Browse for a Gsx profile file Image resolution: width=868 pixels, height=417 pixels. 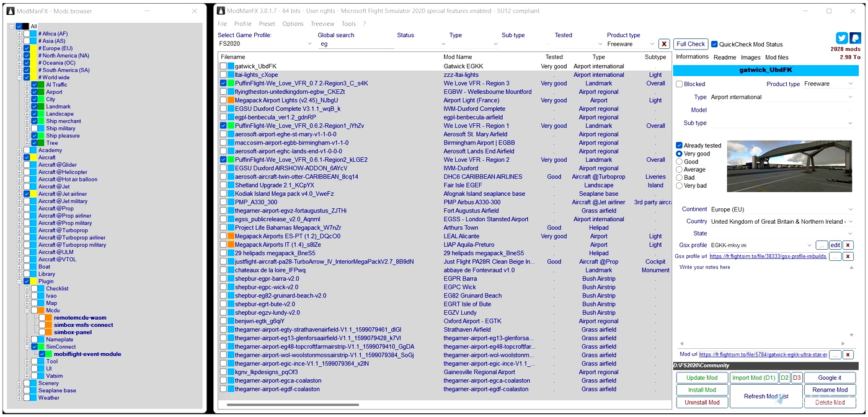821,245
